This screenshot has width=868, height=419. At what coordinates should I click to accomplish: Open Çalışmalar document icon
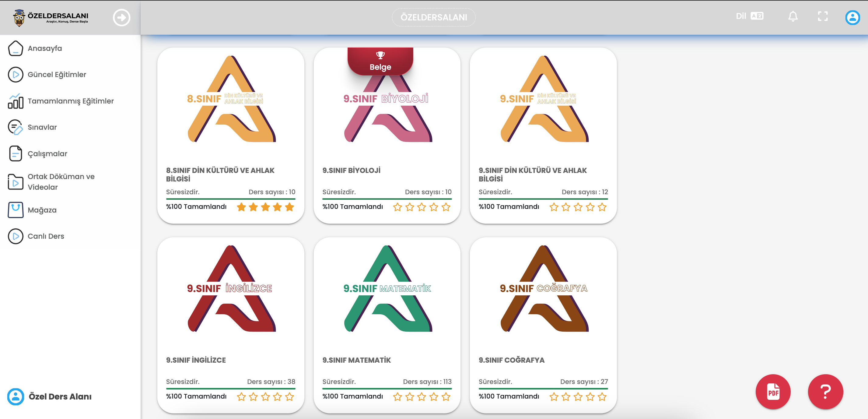pos(16,154)
